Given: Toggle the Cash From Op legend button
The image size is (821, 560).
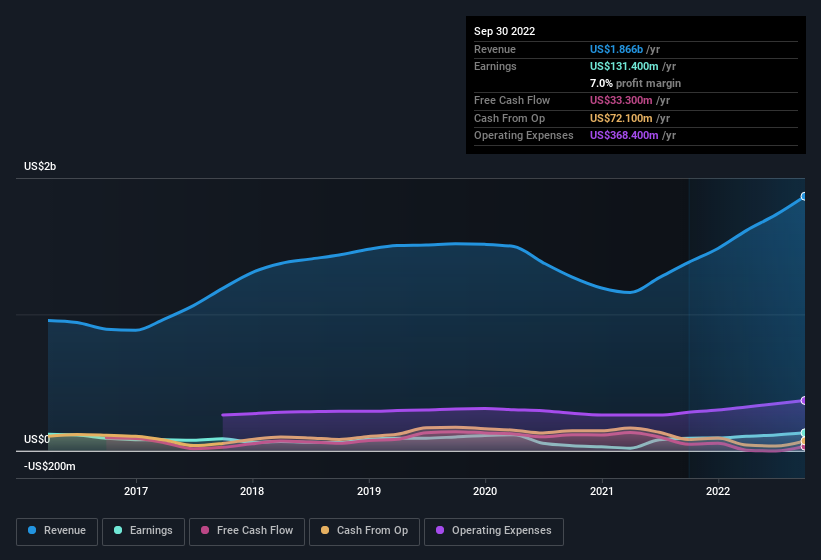Looking at the screenshot, I should (364, 531).
